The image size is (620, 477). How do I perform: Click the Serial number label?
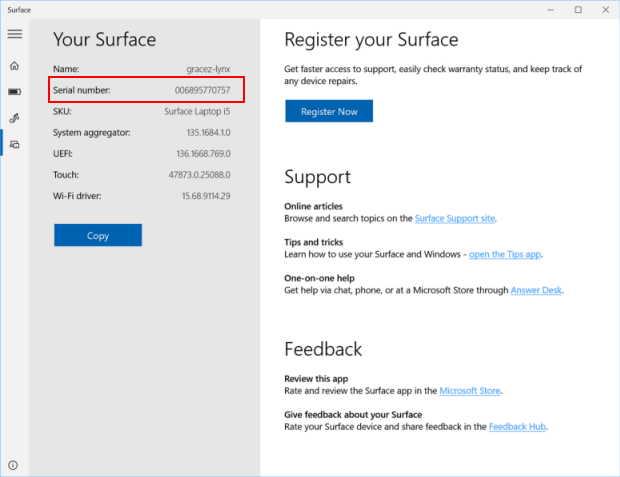82,90
